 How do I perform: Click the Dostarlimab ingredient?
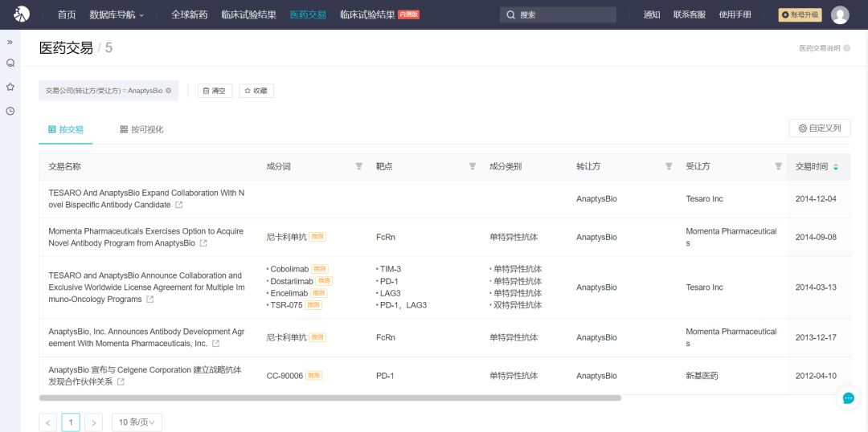click(x=292, y=281)
